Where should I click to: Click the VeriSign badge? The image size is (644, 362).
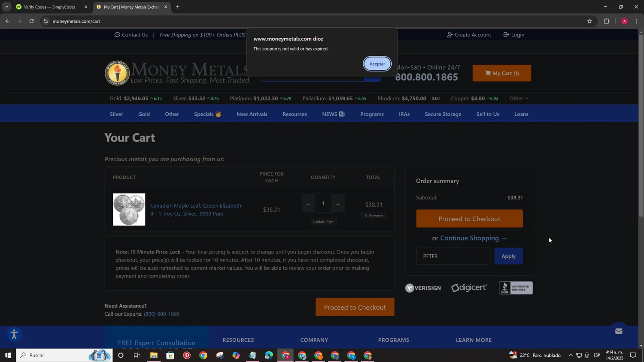[x=423, y=288]
